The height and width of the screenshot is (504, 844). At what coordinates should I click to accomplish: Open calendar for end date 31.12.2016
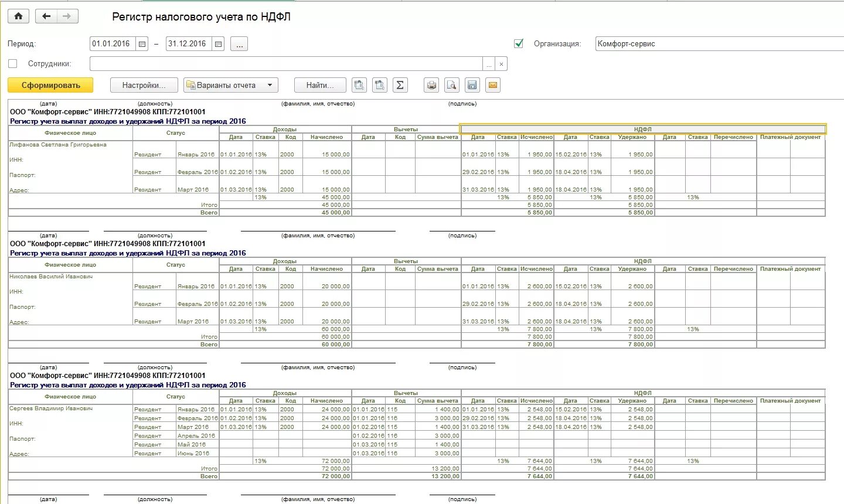coord(218,44)
